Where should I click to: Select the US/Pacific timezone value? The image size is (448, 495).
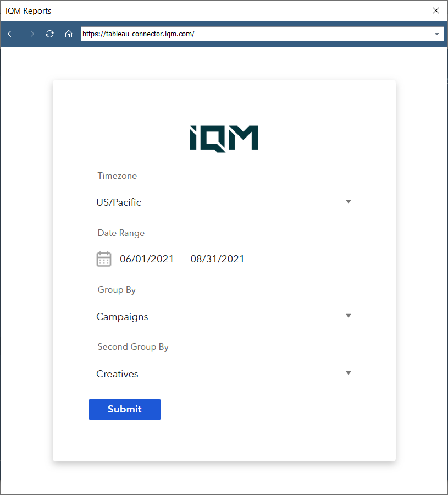click(119, 202)
